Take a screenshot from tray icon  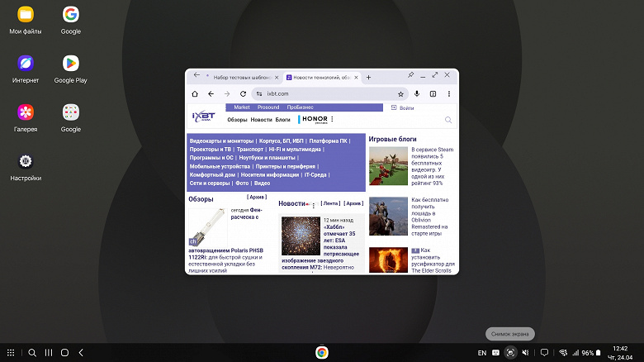point(510,353)
